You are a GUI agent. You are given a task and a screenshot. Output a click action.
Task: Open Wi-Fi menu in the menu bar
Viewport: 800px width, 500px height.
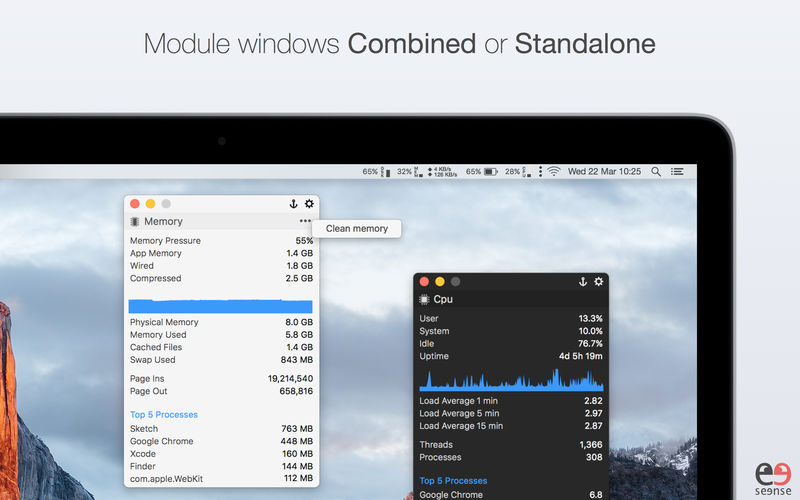coord(553,172)
